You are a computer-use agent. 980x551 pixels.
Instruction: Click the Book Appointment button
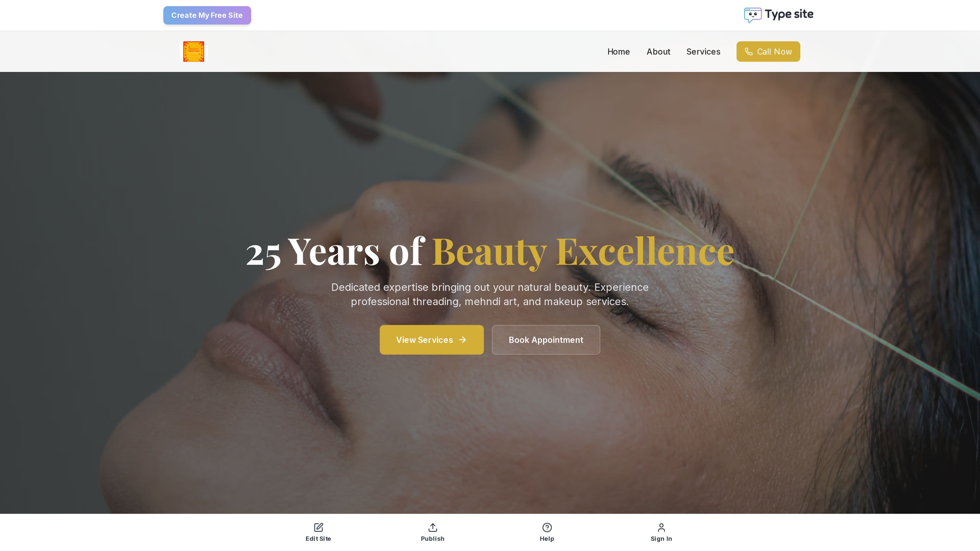[x=546, y=340]
